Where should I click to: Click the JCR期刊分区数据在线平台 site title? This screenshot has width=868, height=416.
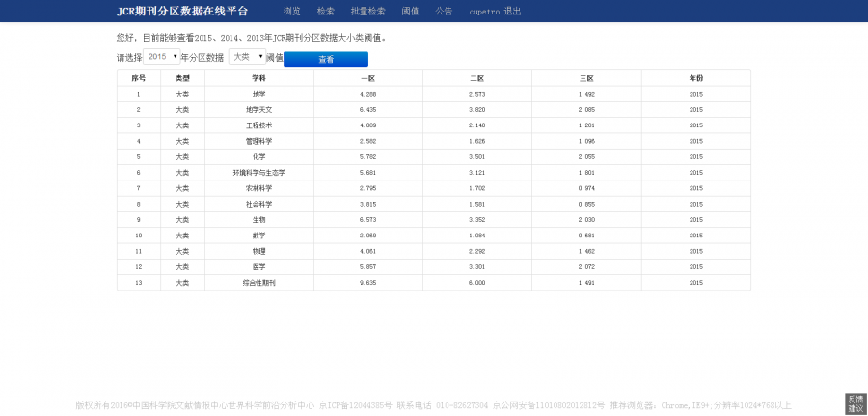(x=182, y=11)
